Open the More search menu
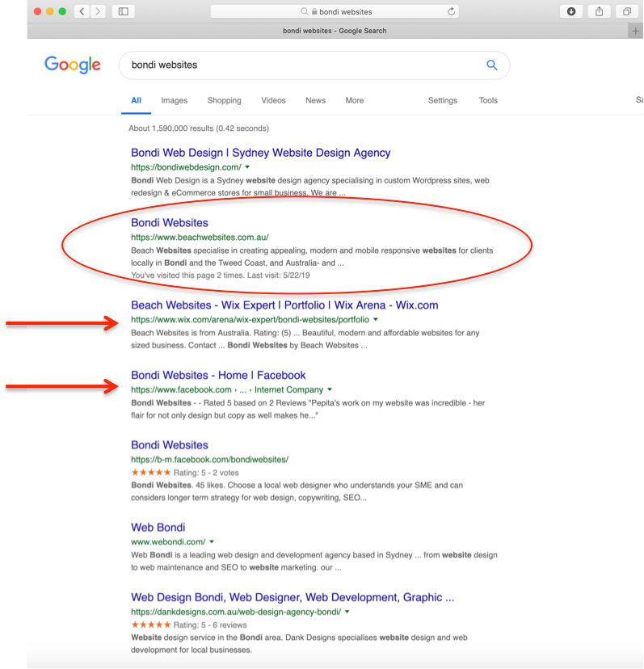This screenshot has width=644, height=669. [x=355, y=100]
